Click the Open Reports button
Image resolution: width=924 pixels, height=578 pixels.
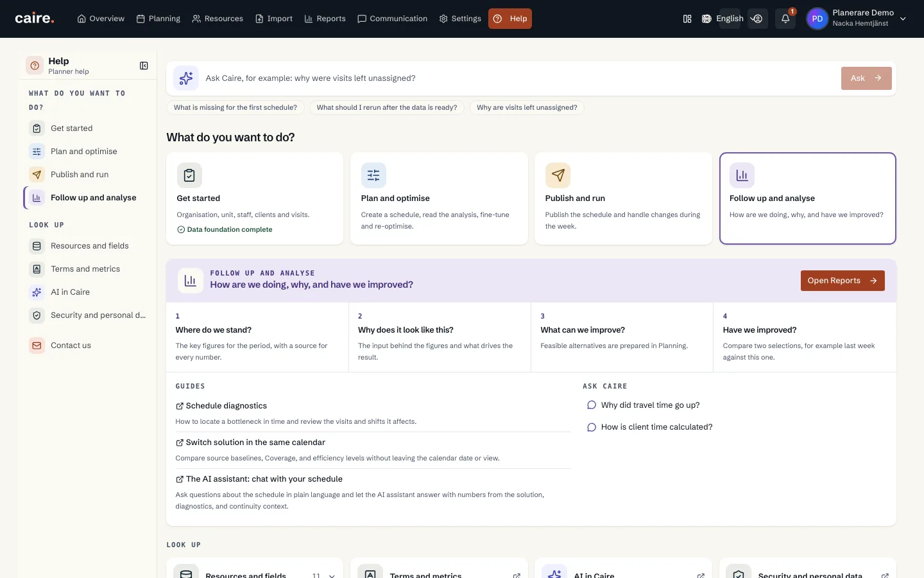(843, 281)
